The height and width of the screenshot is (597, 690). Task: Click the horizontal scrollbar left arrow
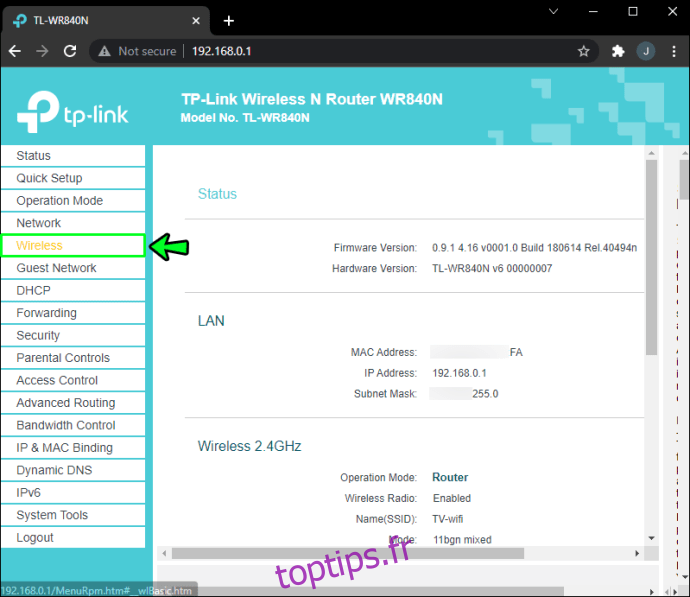click(x=164, y=553)
